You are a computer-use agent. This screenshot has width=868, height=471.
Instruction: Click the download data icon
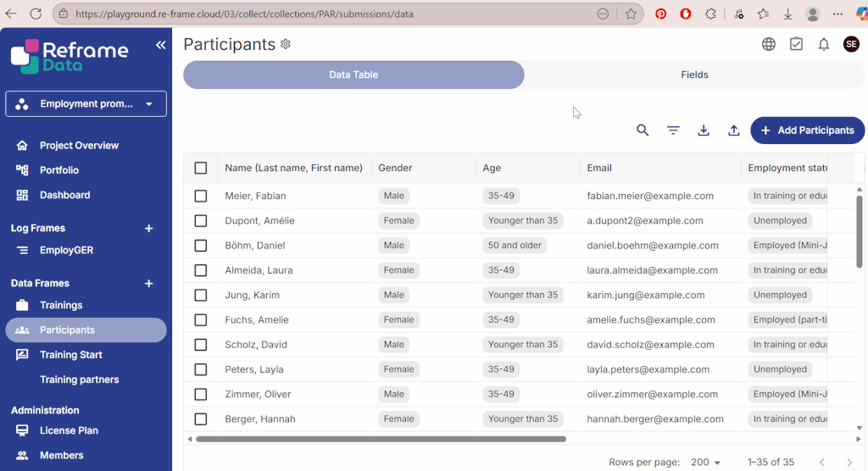[x=704, y=130]
